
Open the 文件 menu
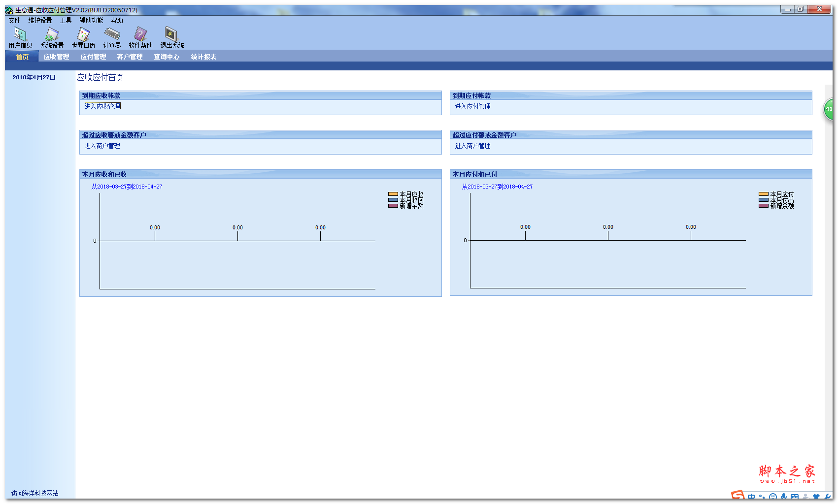point(14,20)
